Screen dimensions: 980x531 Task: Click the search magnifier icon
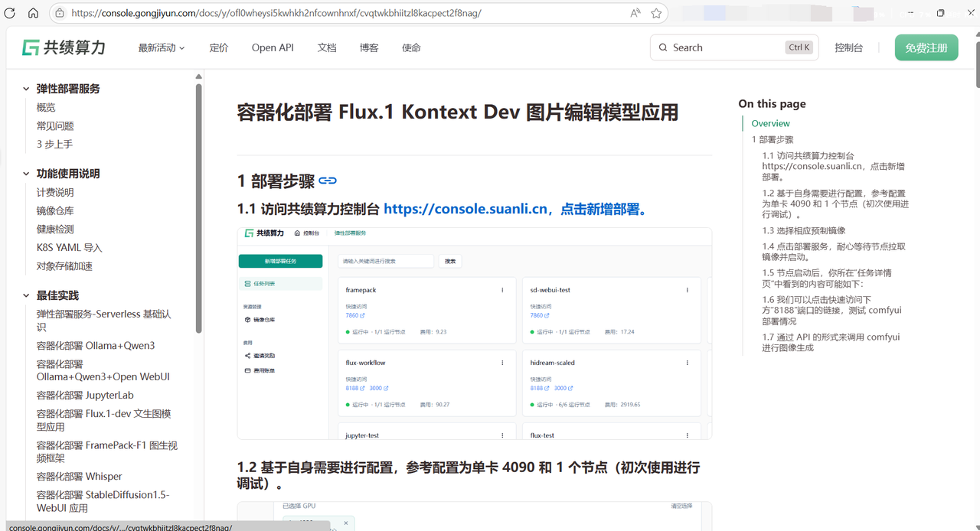[663, 47]
